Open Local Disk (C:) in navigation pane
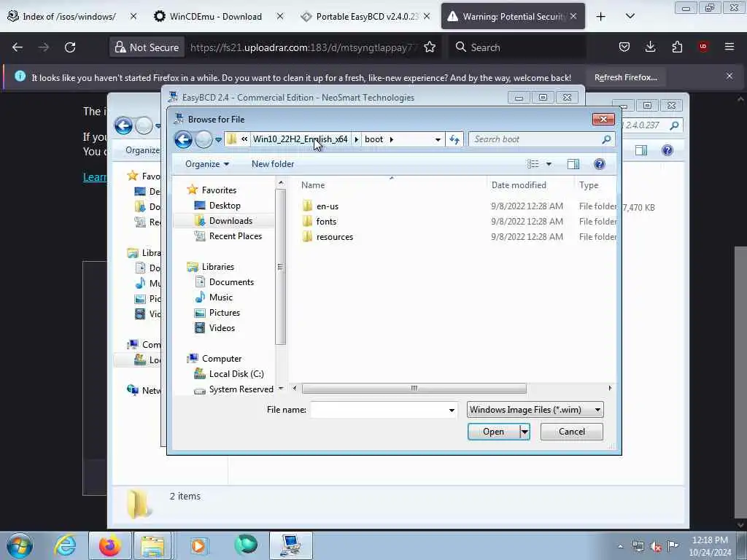Viewport: 747px width, 560px height. [x=236, y=374]
